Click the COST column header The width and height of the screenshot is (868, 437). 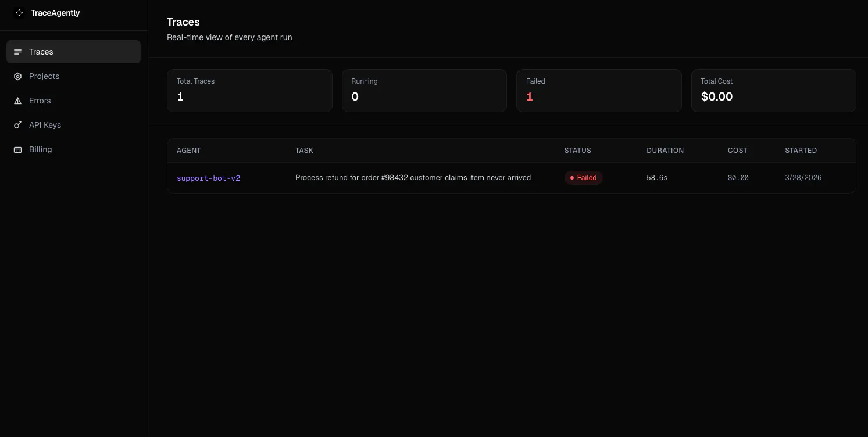[x=737, y=151]
